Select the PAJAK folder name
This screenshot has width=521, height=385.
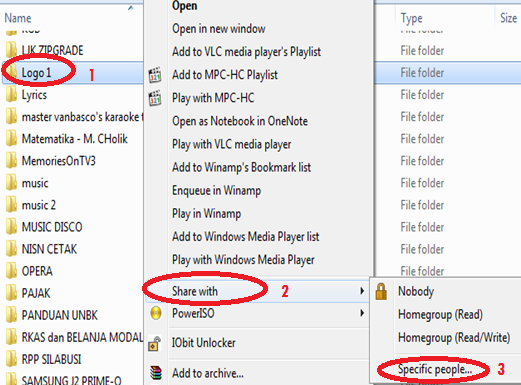click(36, 293)
